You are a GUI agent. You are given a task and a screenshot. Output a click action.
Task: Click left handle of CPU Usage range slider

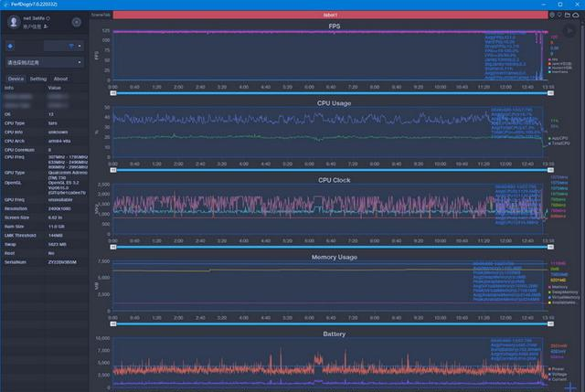click(113, 170)
